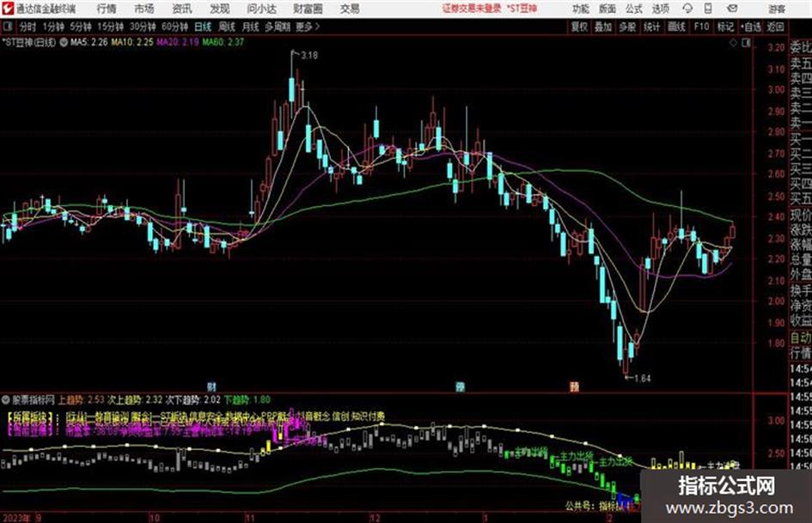Expand the sub-chart 股票指标网 indicator dropdown
Image resolution: width=812 pixels, height=523 pixels.
pyautogui.click(x=6, y=399)
